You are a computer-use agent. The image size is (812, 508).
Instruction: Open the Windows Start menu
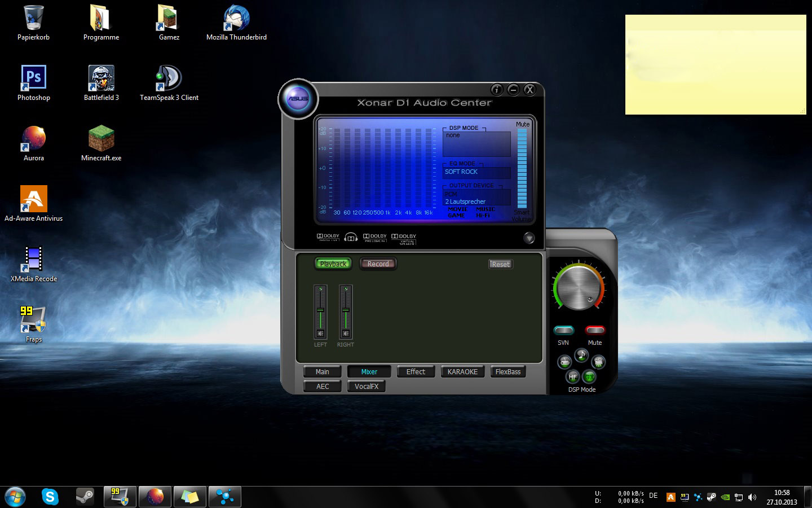(x=15, y=497)
